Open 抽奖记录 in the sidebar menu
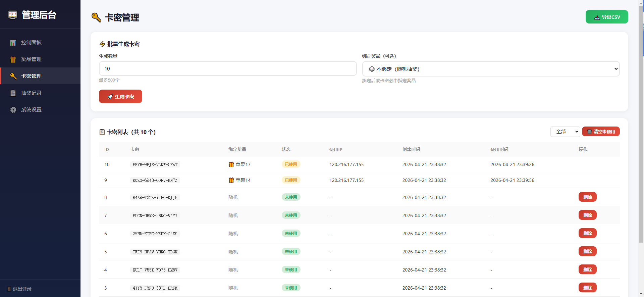The width and height of the screenshot is (644, 297). point(31,93)
